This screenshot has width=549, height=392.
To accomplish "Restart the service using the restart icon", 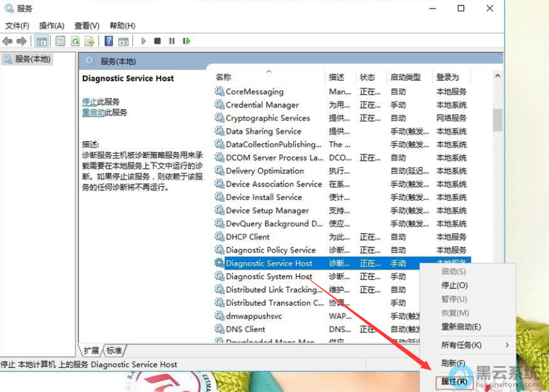I will pyautogui.click(x=187, y=41).
